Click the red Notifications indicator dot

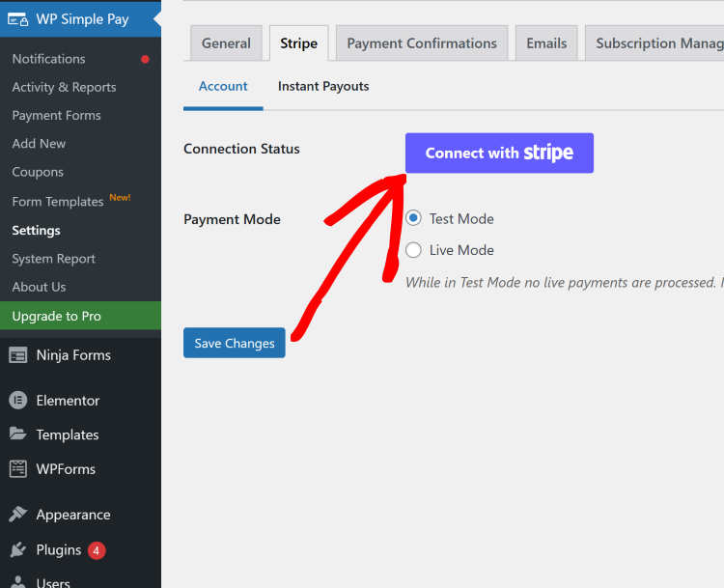(x=145, y=59)
